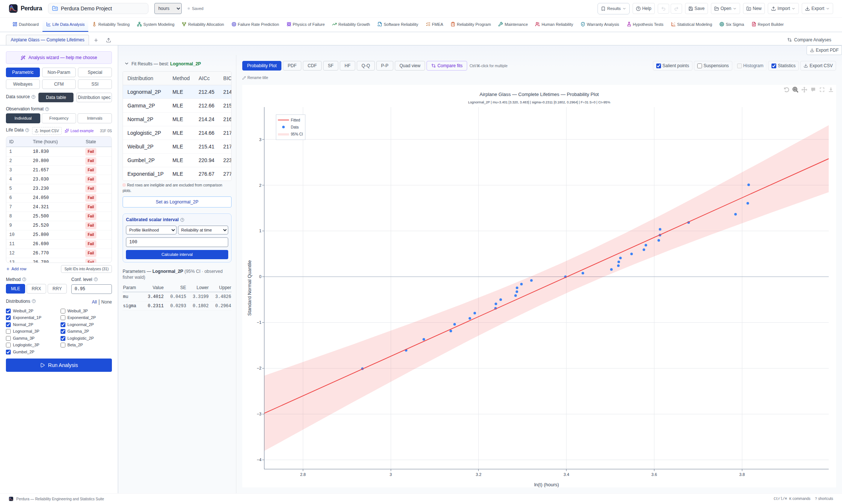Check the Weibull_3P distribution
Screen dimensions: 842x504
63,311
